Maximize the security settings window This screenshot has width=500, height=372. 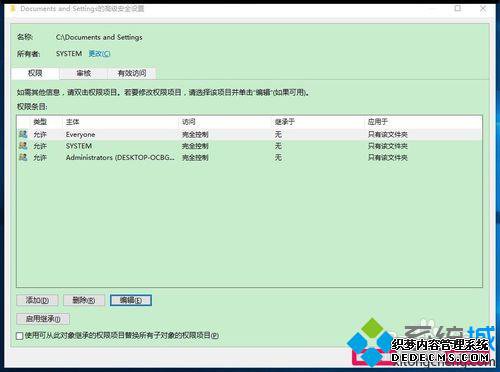click(458, 8)
